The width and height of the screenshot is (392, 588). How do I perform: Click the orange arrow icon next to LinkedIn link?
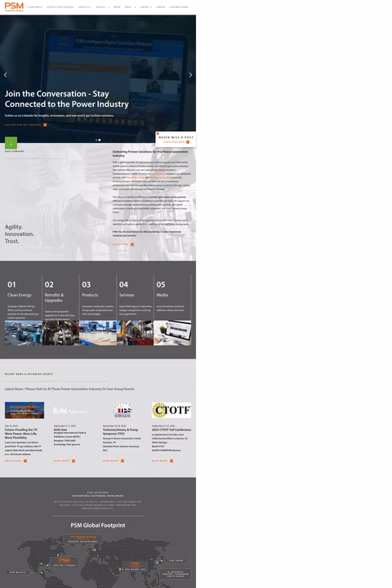[x=45, y=125]
